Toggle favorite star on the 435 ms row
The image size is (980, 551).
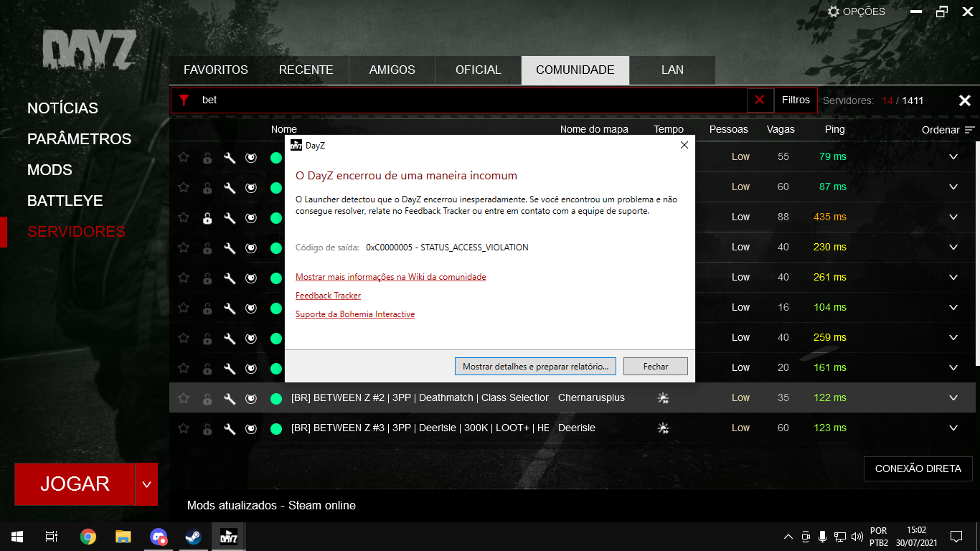pyautogui.click(x=184, y=217)
